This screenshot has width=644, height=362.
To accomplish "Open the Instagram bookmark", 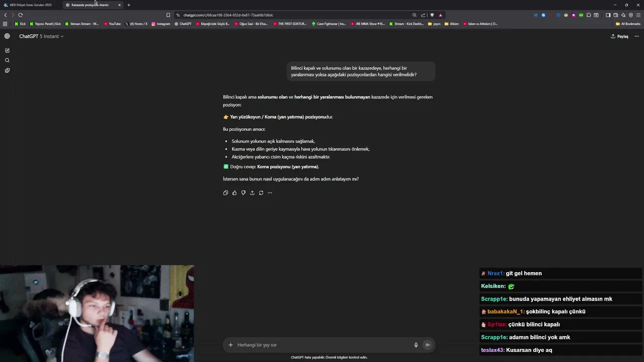I will click(x=160, y=24).
